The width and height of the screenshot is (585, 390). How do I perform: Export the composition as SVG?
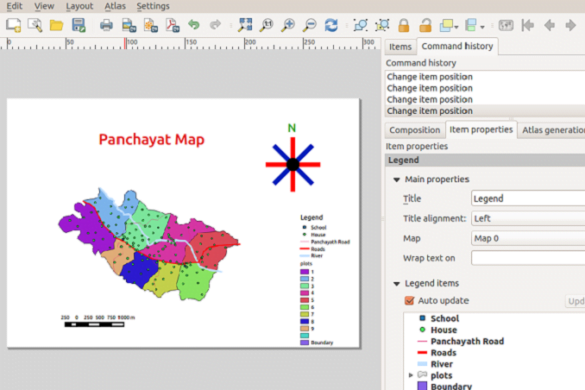151,25
